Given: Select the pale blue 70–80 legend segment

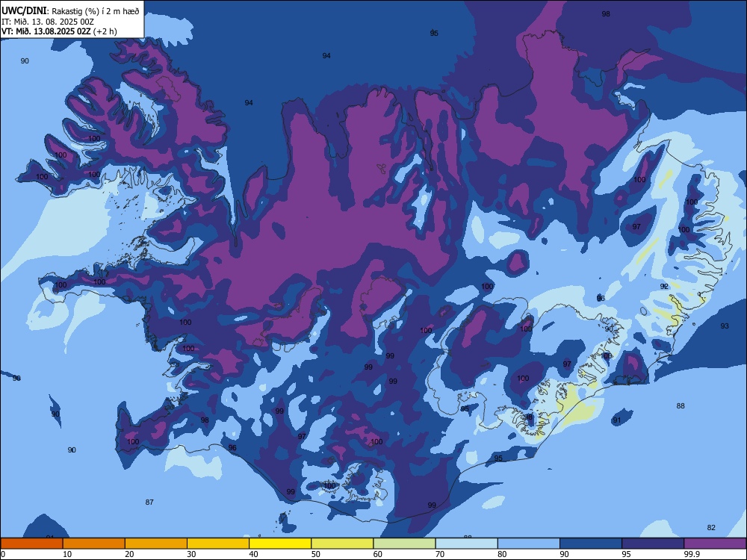Looking at the screenshot, I should point(466,544).
